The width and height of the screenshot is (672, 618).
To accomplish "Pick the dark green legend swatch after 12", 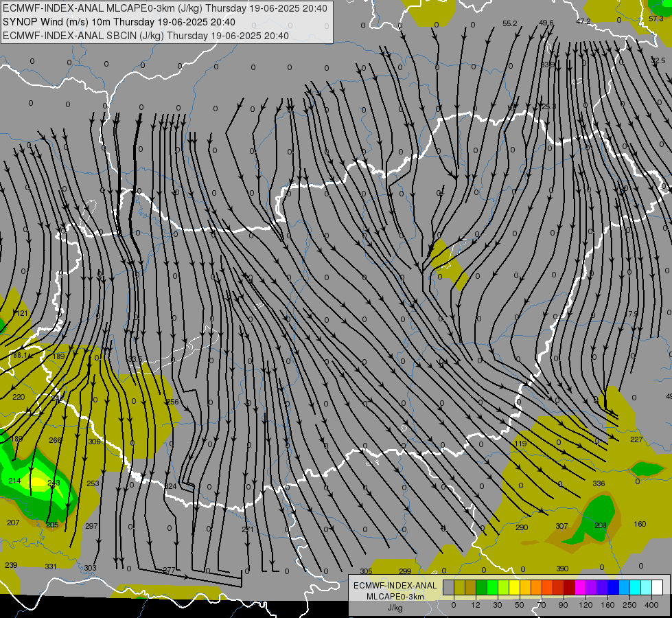I will [482, 588].
